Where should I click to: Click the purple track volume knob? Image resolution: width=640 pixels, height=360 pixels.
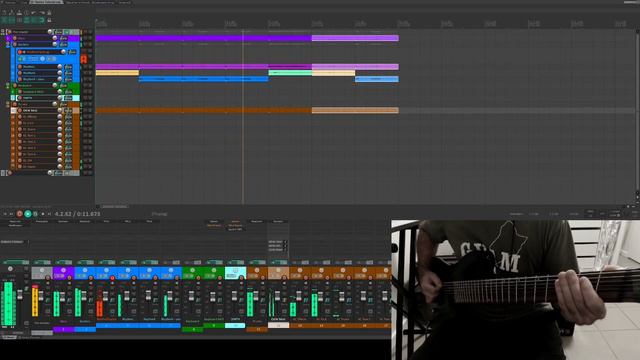tap(55, 38)
